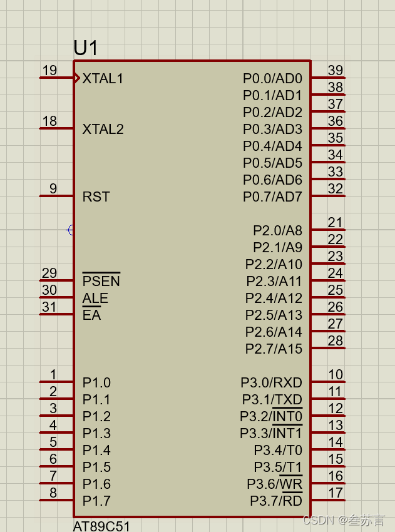Viewport: 395px width, 532px height.
Task: Click the P2.7/A15 pin label
Action: coord(274,349)
